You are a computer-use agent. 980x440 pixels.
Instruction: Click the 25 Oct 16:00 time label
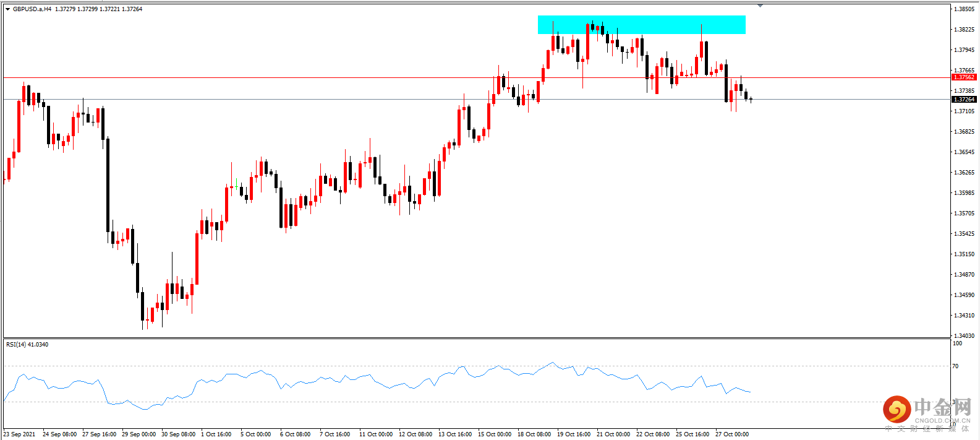point(692,434)
